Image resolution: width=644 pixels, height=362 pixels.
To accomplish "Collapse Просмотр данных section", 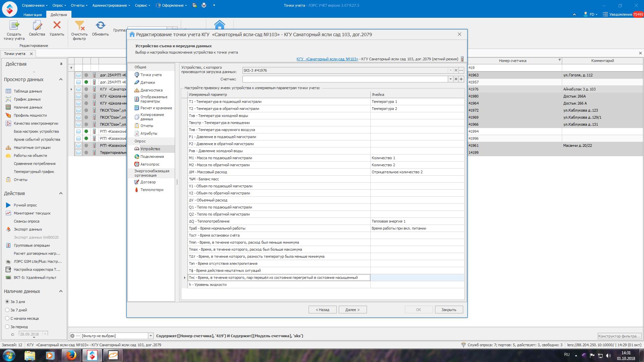I will tap(61, 79).
